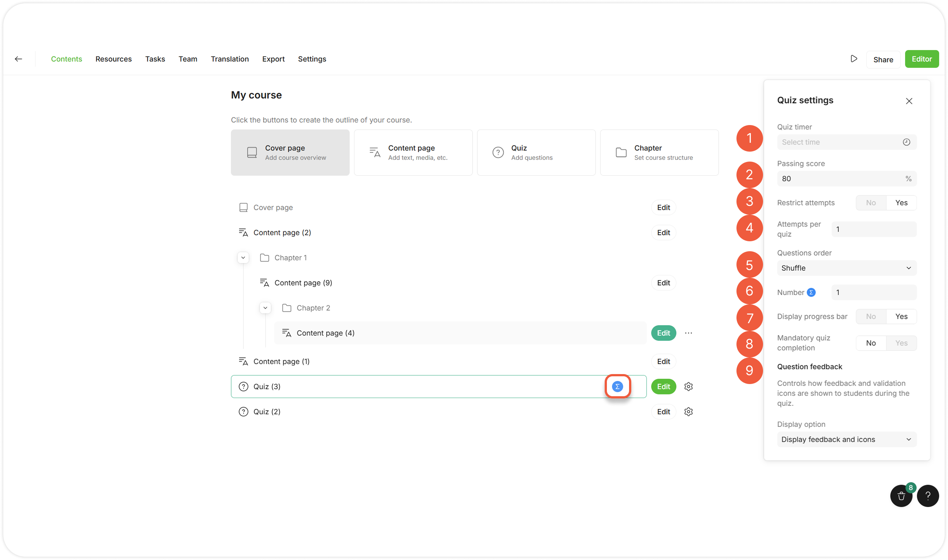This screenshot has width=948, height=560.
Task: Open three-dots menu for Content page (4)
Action: tap(688, 333)
